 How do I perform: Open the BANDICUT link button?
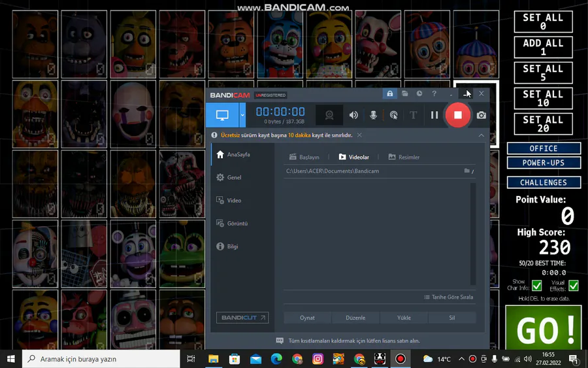coord(242,318)
